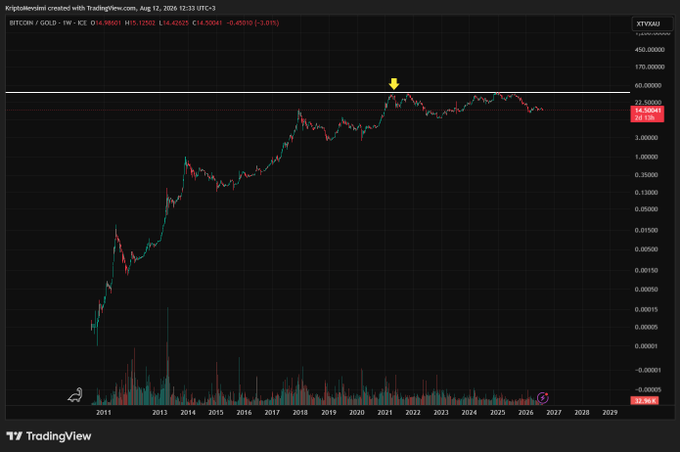Click the 1.00000 price axis label

[646, 157]
